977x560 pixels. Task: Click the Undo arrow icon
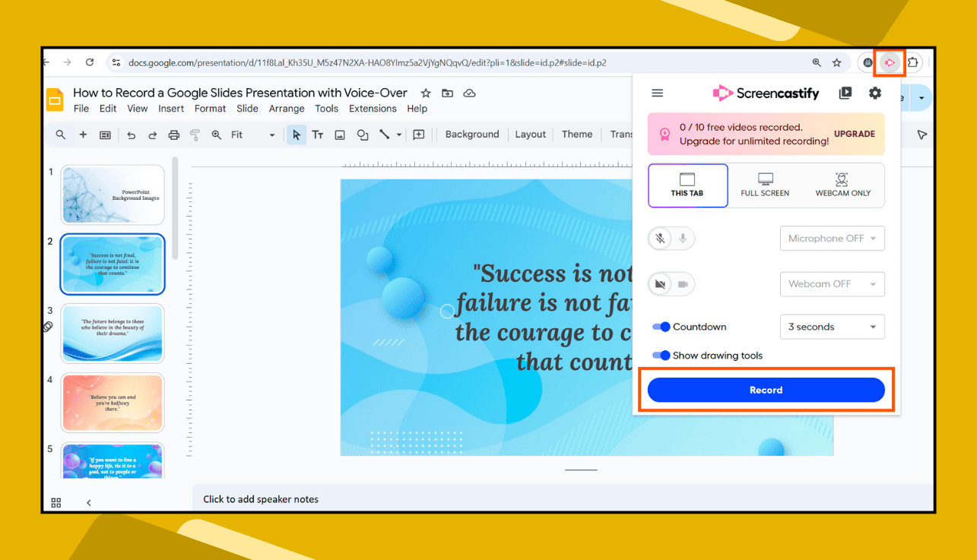[129, 134]
